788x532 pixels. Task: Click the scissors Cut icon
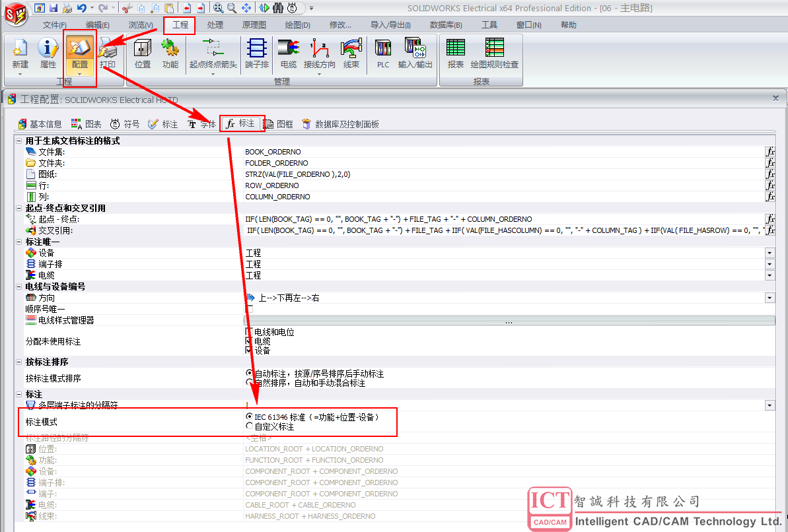[127, 8]
